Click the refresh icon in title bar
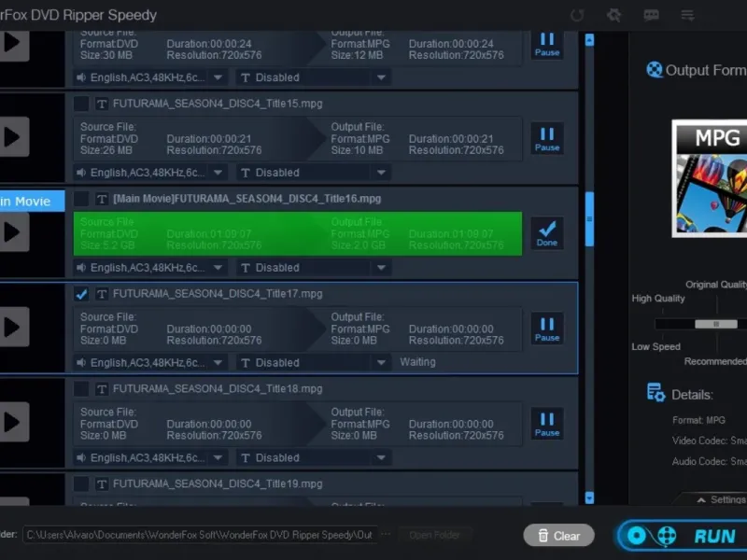The width and height of the screenshot is (747, 560). pos(577,15)
